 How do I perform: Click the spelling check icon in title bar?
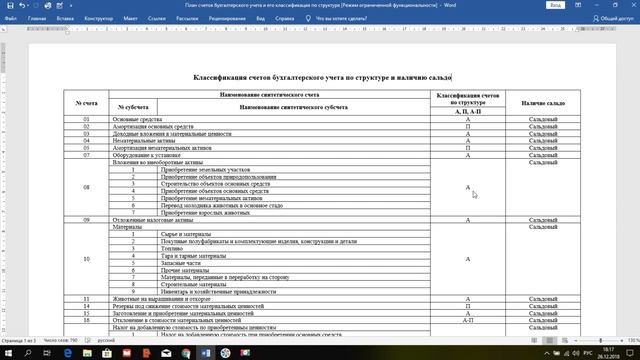(60, 6)
